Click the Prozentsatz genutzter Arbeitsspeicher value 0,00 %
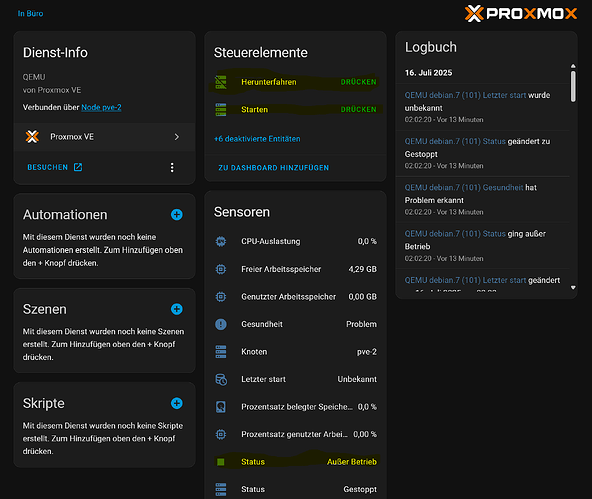Screen dimensions: 592x499 (365, 434)
